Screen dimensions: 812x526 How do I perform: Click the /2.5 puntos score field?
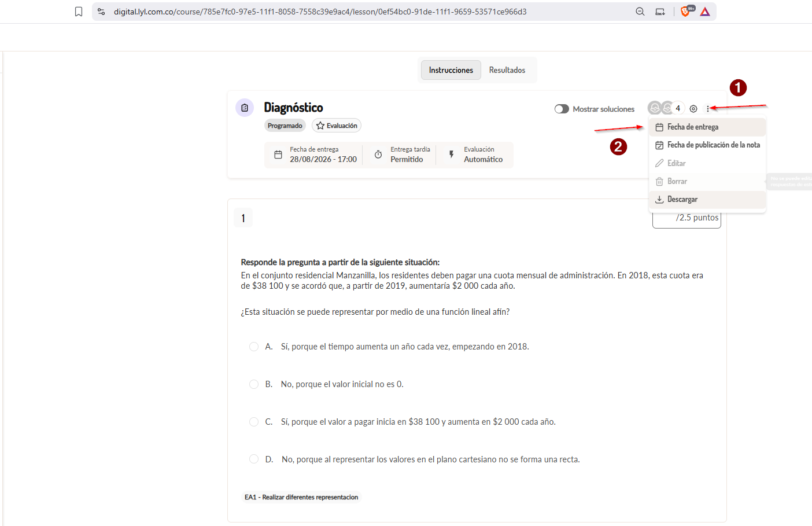pos(686,218)
